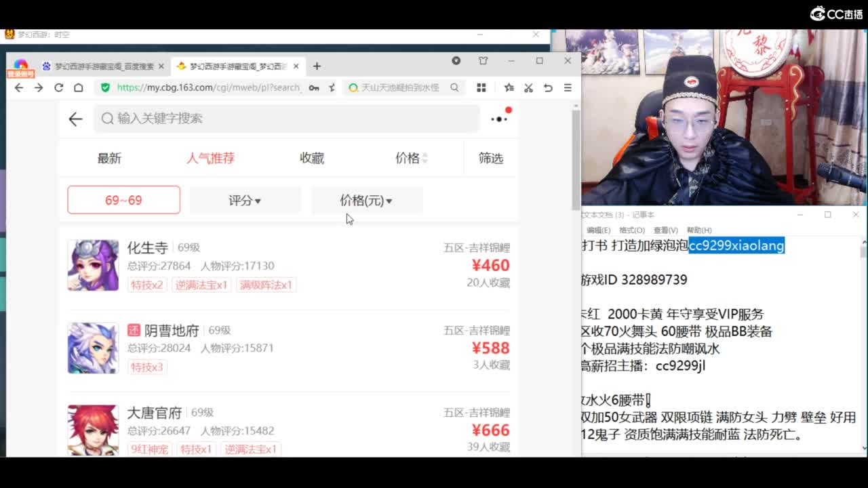Click the shirt skin icon
Image resolution: width=868 pixels, height=488 pixels.
pos(484,60)
